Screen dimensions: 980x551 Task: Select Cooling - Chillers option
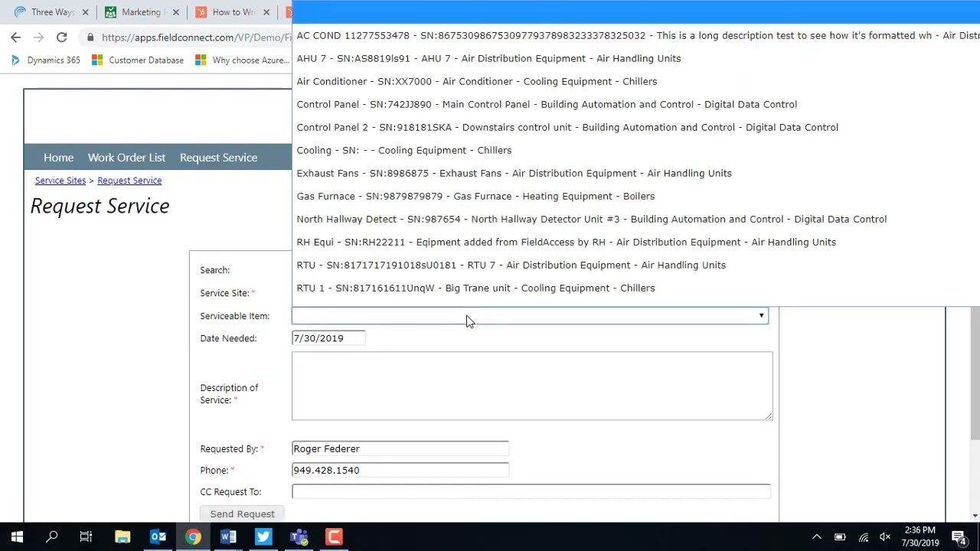tap(636, 150)
